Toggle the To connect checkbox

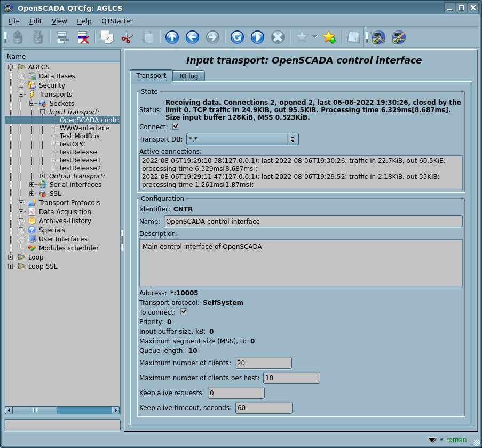click(184, 312)
